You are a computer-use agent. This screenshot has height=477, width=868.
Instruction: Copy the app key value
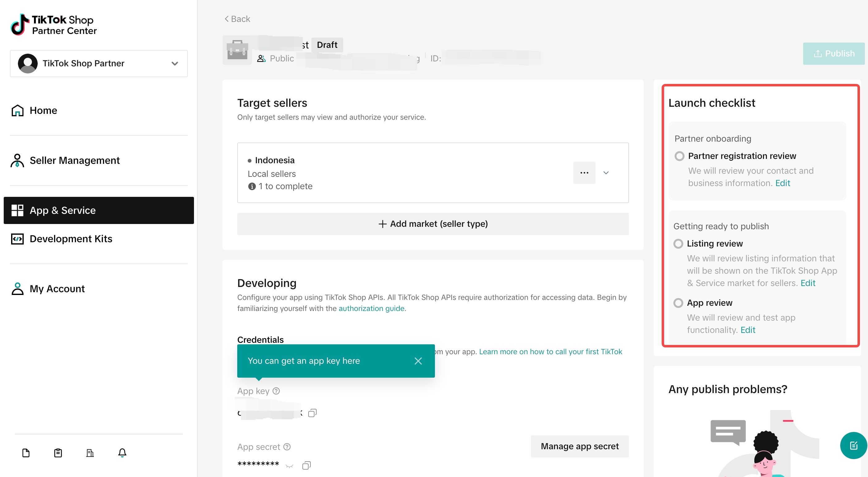click(312, 413)
